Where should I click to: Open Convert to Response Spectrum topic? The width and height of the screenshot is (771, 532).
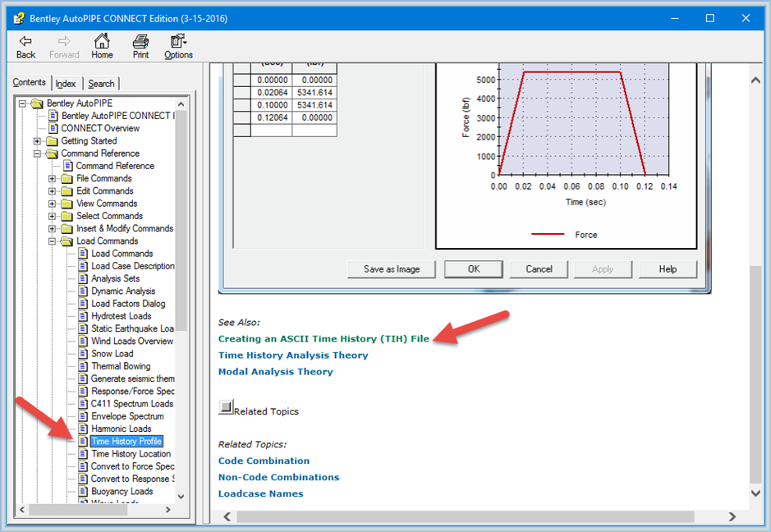point(133,479)
